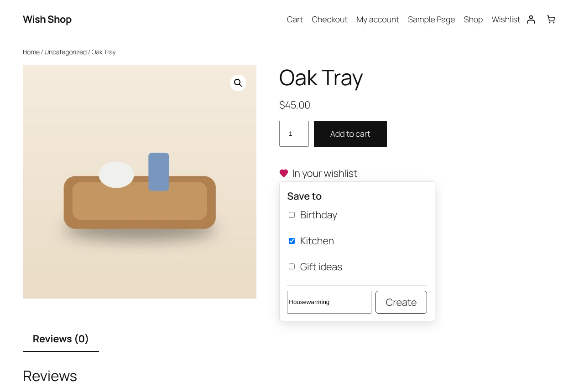
Task: Follow the Uncategorized breadcrumb link
Action: (x=65, y=52)
